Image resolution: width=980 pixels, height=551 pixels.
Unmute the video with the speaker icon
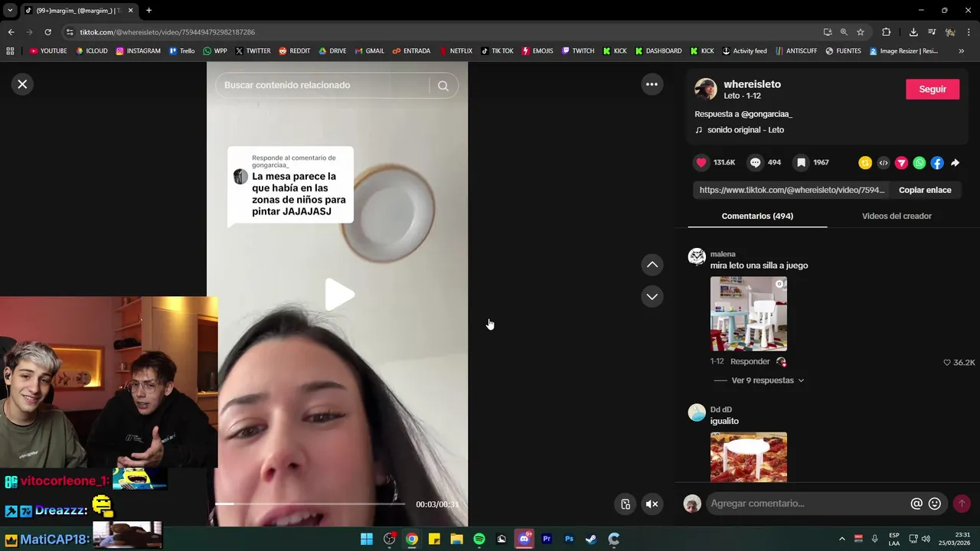[x=652, y=504]
